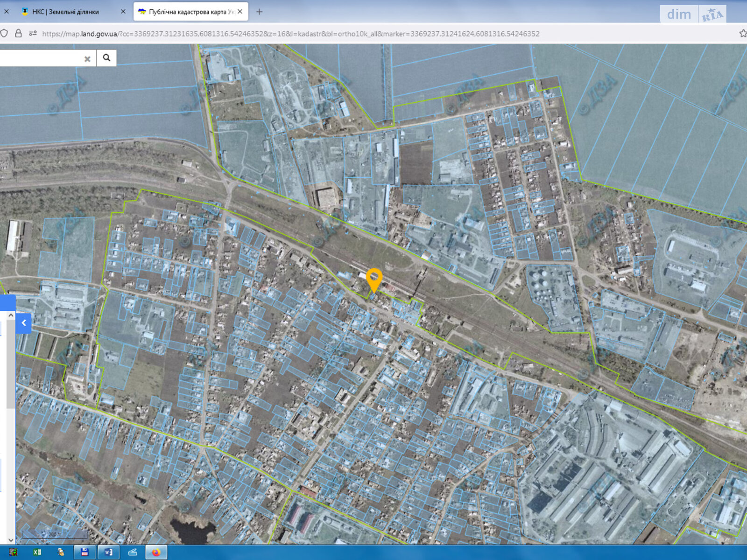The width and height of the screenshot is (747, 560).
Task: Select Публічна кадастрова карта tab
Action: 187,12
